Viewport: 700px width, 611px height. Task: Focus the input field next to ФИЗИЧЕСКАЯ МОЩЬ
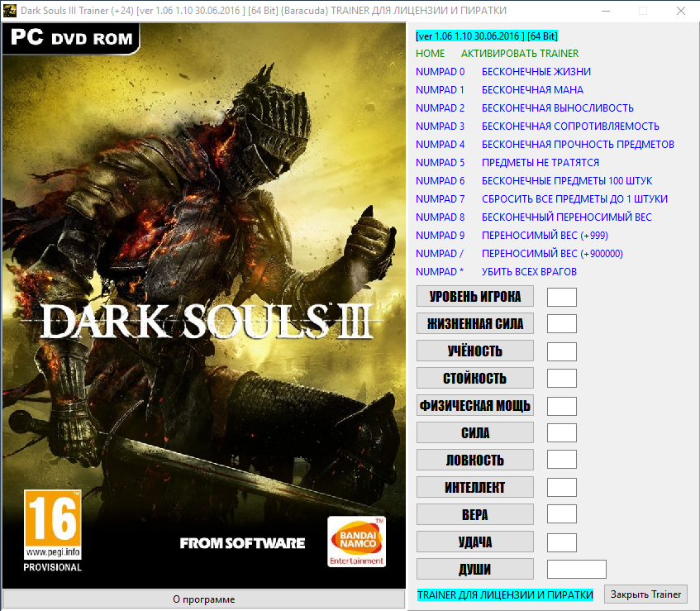point(562,406)
